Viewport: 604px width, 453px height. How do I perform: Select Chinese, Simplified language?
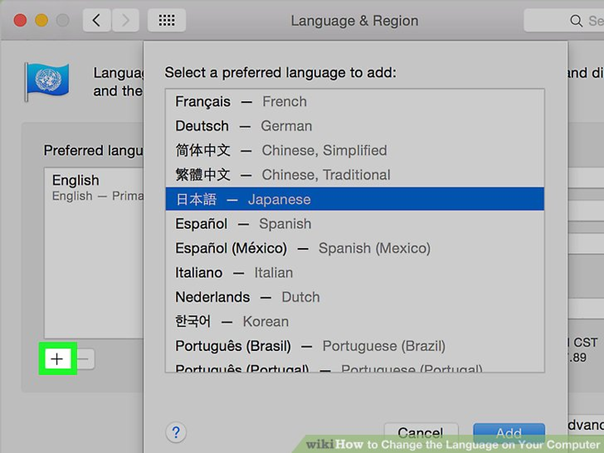355,150
